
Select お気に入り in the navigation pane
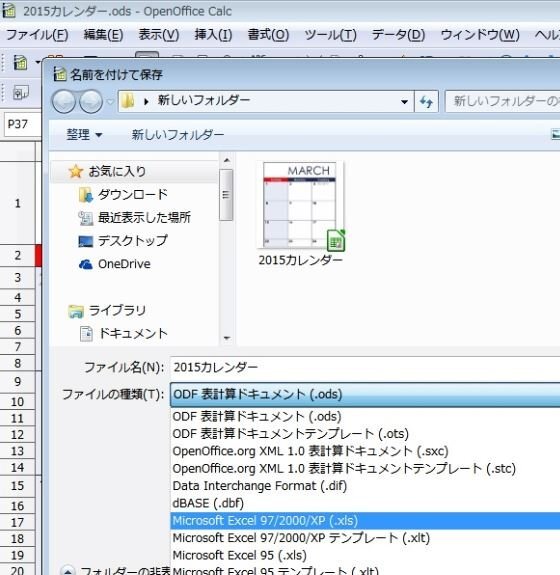coord(117,171)
